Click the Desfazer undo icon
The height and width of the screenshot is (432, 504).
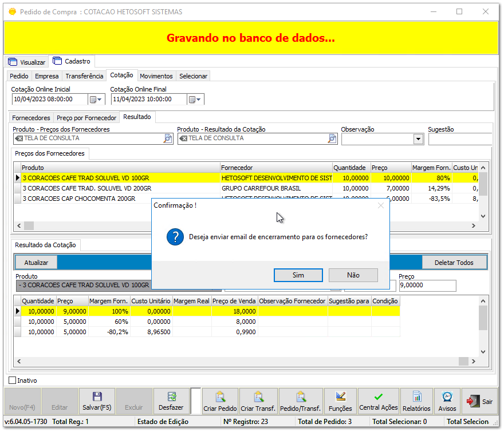click(171, 397)
